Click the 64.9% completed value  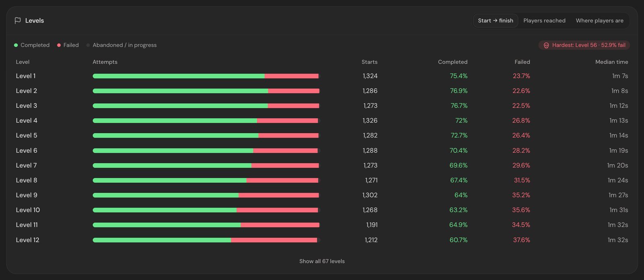tap(458, 225)
